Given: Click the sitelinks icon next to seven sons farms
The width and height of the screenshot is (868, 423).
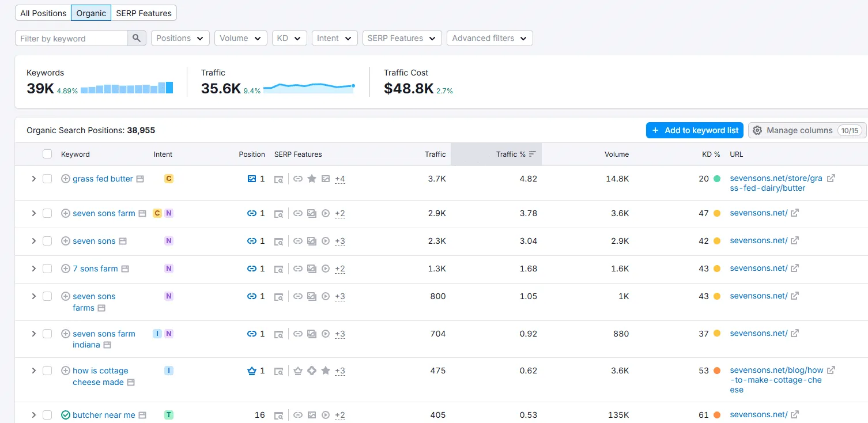Looking at the screenshot, I should (298, 296).
